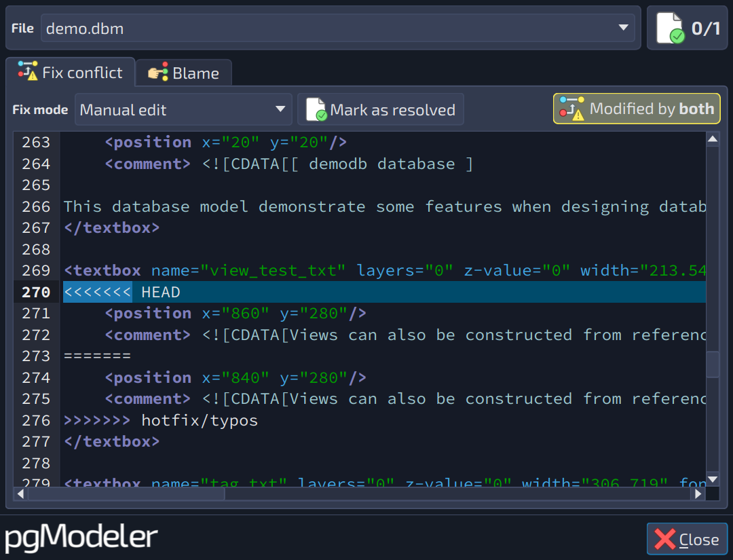Click the Close button
The image size is (733, 560).
click(x=687, y=539)
